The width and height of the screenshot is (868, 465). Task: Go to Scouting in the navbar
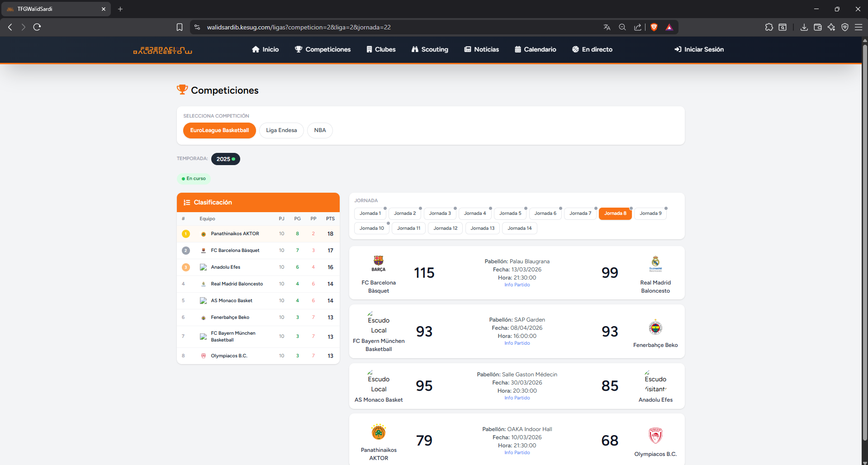430,49
